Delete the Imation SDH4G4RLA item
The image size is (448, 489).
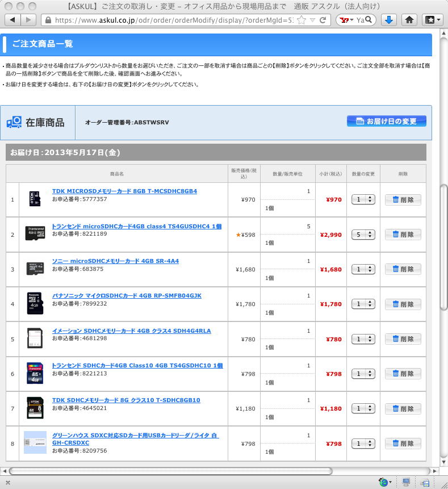tap(403, 339)
